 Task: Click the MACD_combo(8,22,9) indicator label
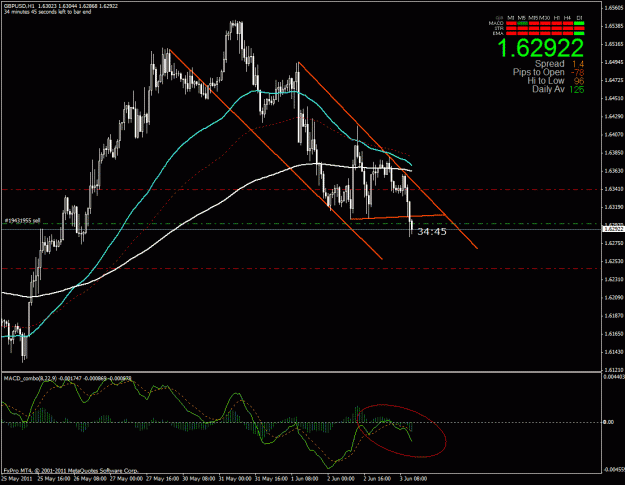click(30, 377)
